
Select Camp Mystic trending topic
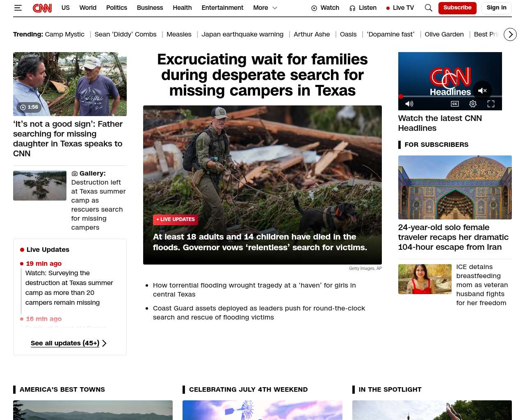[x=65, y=34]
